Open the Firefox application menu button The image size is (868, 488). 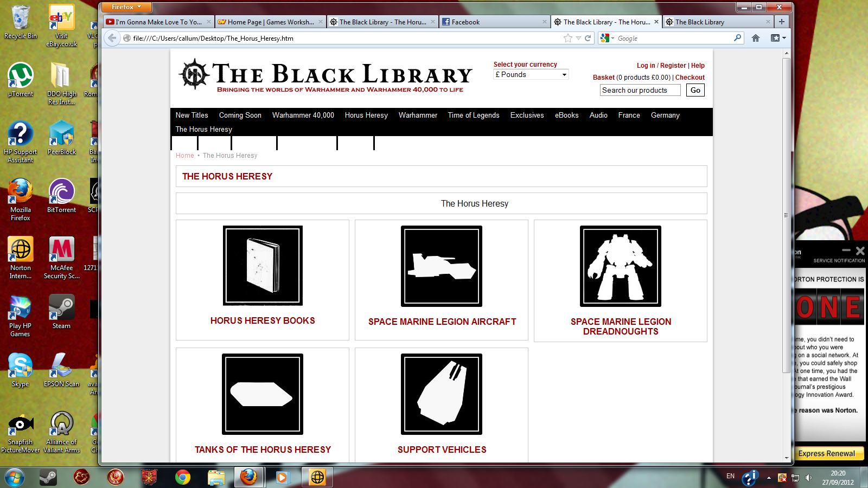(x=126, y=7)
